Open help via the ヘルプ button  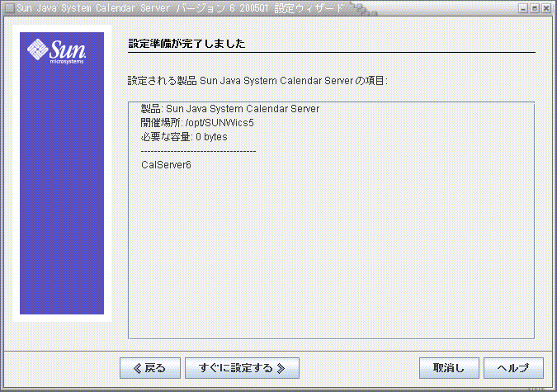click(x=513, y=368)
